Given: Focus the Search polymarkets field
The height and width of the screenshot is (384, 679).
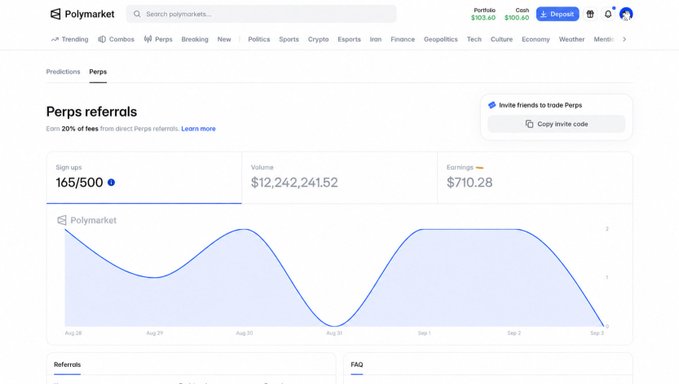Looking at the screenshot, I should coord(261,14).
